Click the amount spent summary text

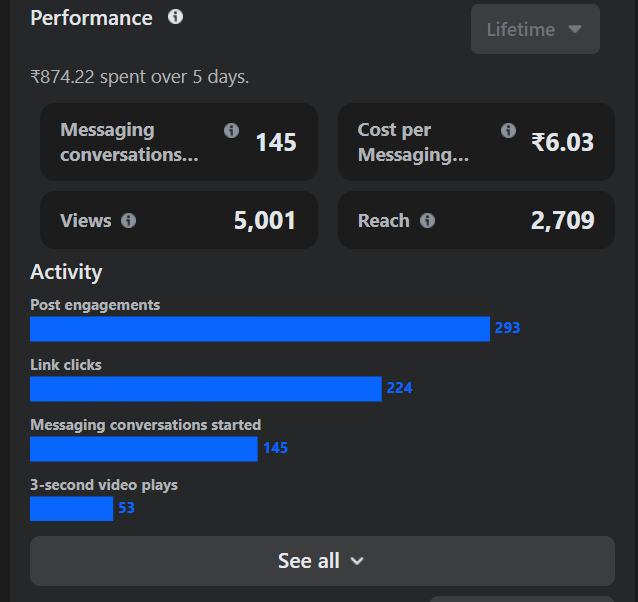point(139,77)
